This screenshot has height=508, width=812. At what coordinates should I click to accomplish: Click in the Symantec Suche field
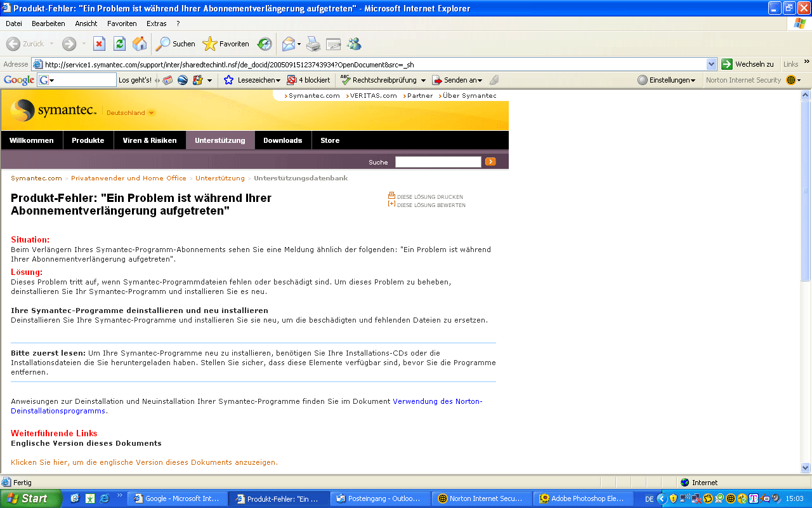click(438, 162)
